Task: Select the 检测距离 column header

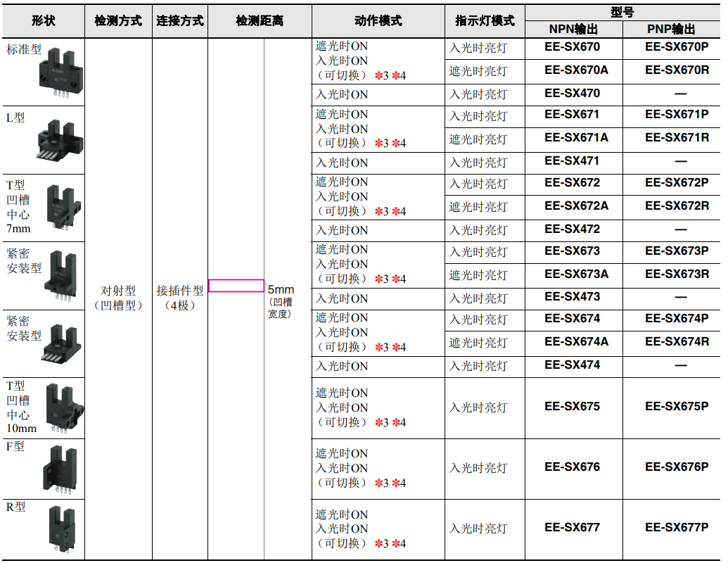Action: coord(260,20)
